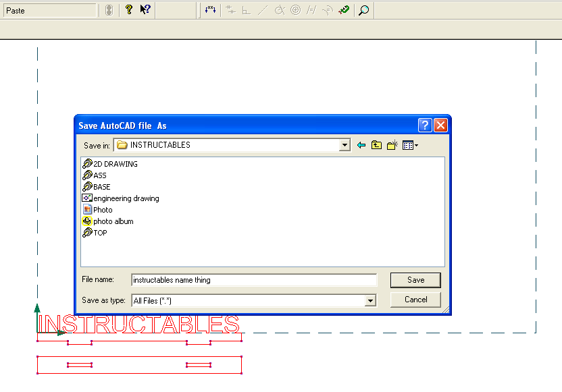The height and width of the screenshot is (392, 562).
Task: Click the INSTRUCTABLES folder name box
Action: tap(232, 145)
